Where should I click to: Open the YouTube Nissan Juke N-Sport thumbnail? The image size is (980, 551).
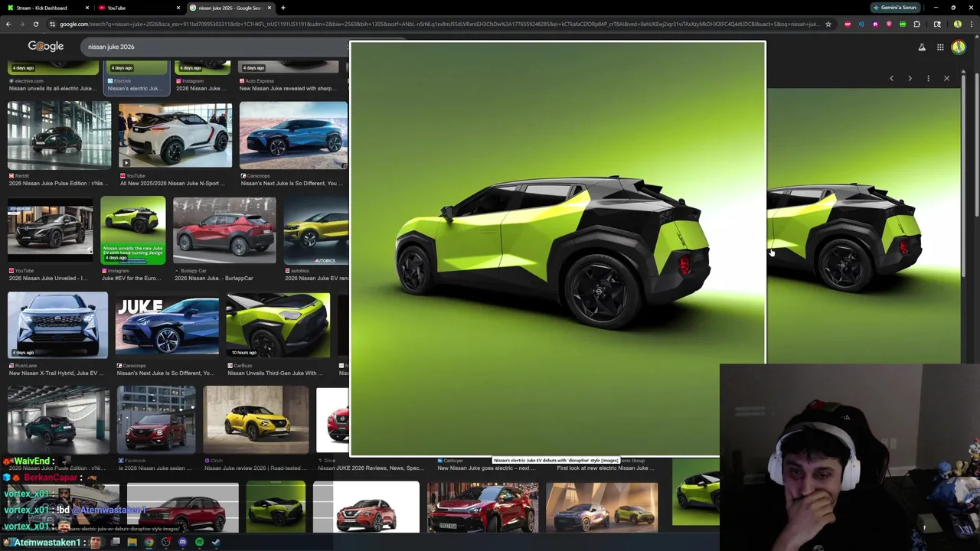tap(175, 135)
